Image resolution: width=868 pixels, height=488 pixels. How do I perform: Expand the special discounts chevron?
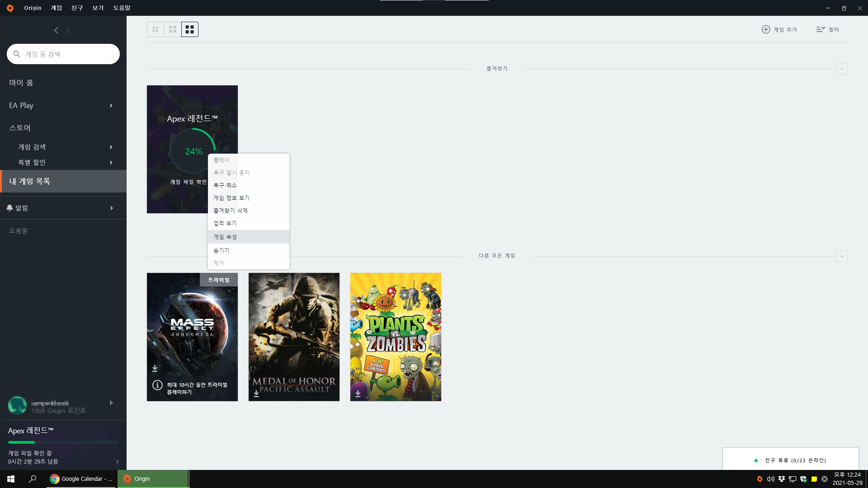click(111, 162)
